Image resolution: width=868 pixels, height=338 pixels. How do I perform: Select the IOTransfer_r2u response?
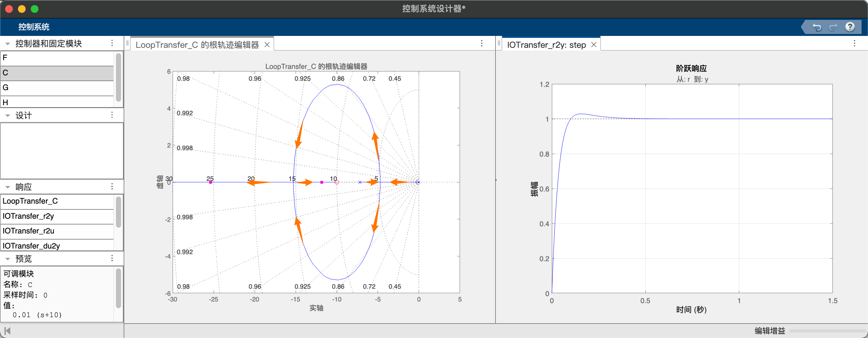[57, 231]
